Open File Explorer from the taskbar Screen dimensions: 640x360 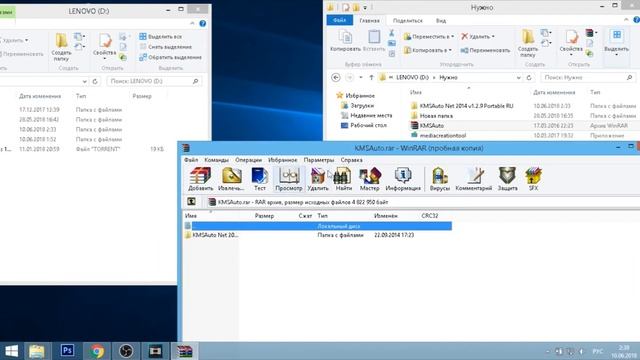(x=36, y=351)
